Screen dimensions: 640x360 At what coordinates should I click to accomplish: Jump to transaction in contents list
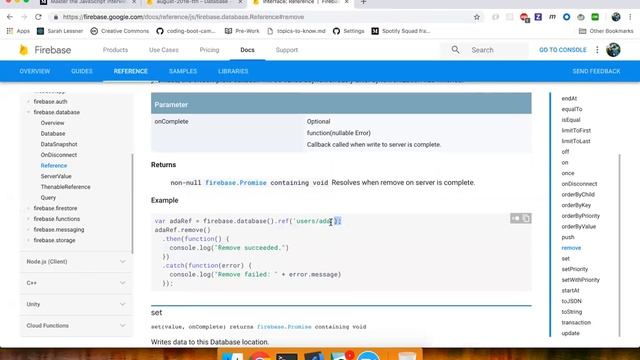(576, 322)
